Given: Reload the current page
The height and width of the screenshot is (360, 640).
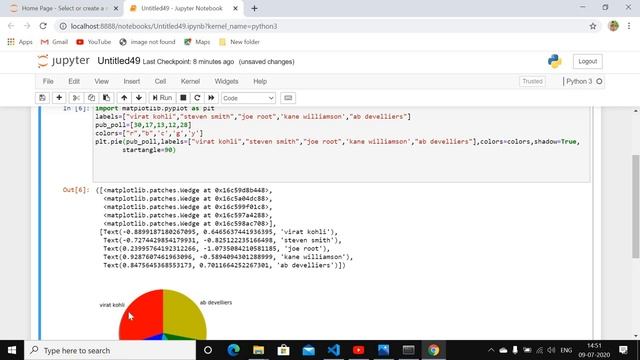Looking at the screenshot, I should [x=43, y=26].
